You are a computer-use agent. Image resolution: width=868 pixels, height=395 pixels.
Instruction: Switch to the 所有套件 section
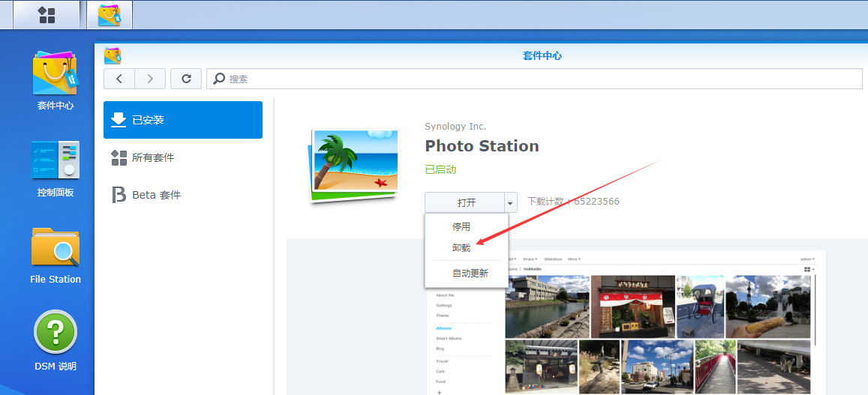[183, 157]
